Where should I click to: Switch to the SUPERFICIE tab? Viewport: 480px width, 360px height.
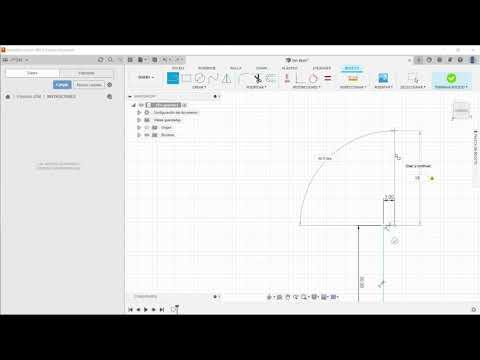207,68
